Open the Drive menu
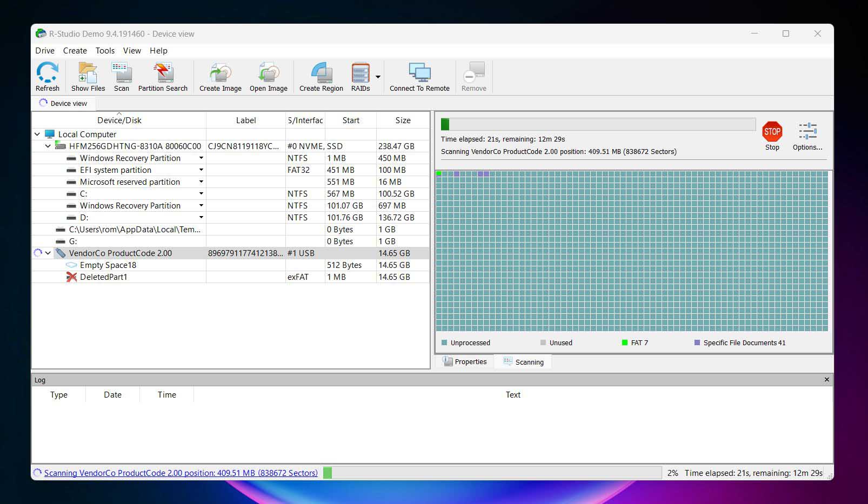 click(x=45, y=51)
